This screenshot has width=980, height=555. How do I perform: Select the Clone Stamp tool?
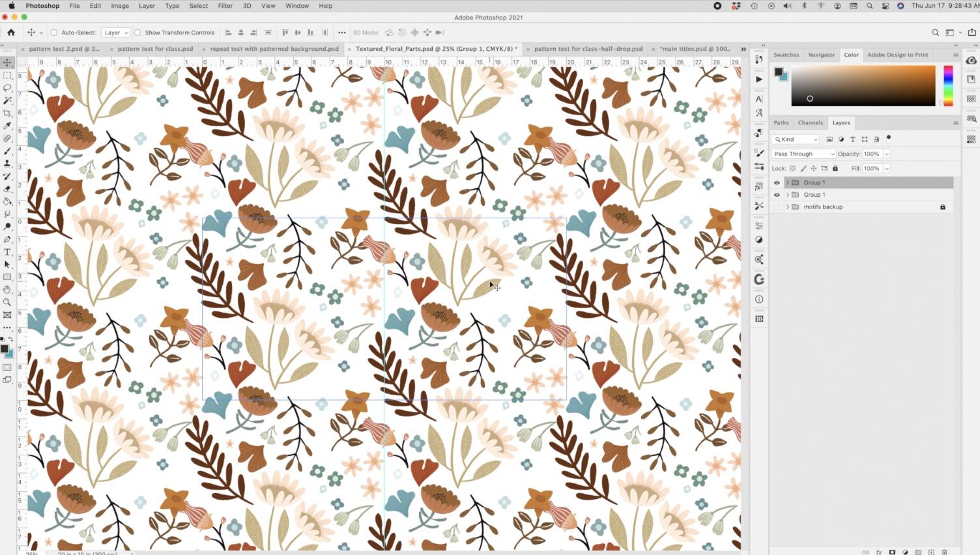pyautogui.click(x=7, y=164)
